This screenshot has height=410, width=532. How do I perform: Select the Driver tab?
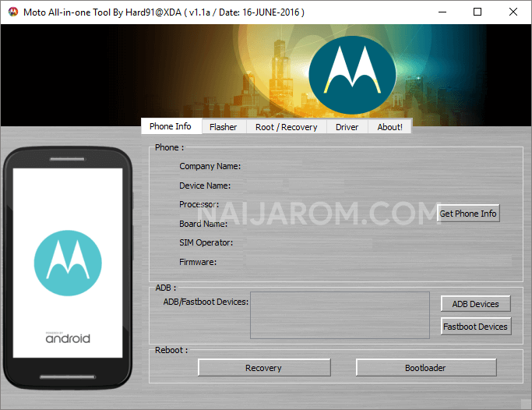(347, 127)
